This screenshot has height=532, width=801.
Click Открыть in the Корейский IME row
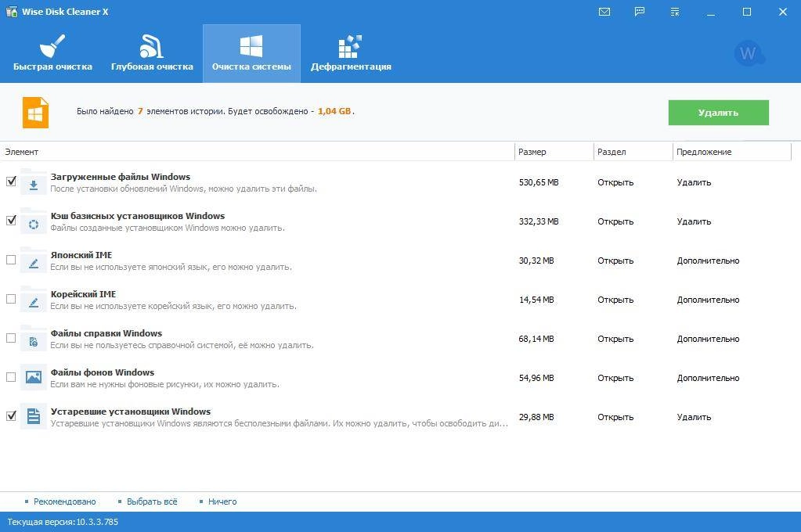tap(615, 300)
